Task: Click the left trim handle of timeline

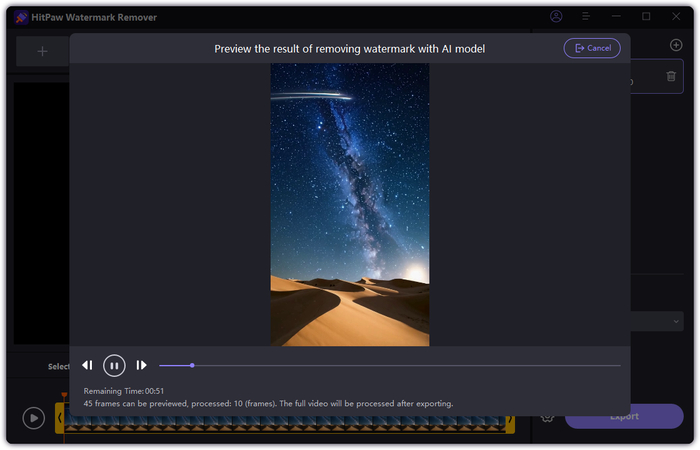Action: pos(59,418)
